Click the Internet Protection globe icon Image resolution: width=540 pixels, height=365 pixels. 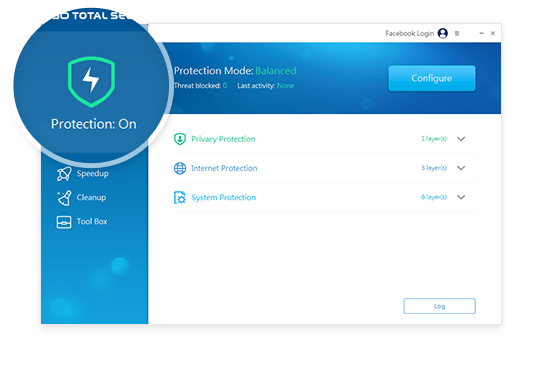tap(180, 168)
